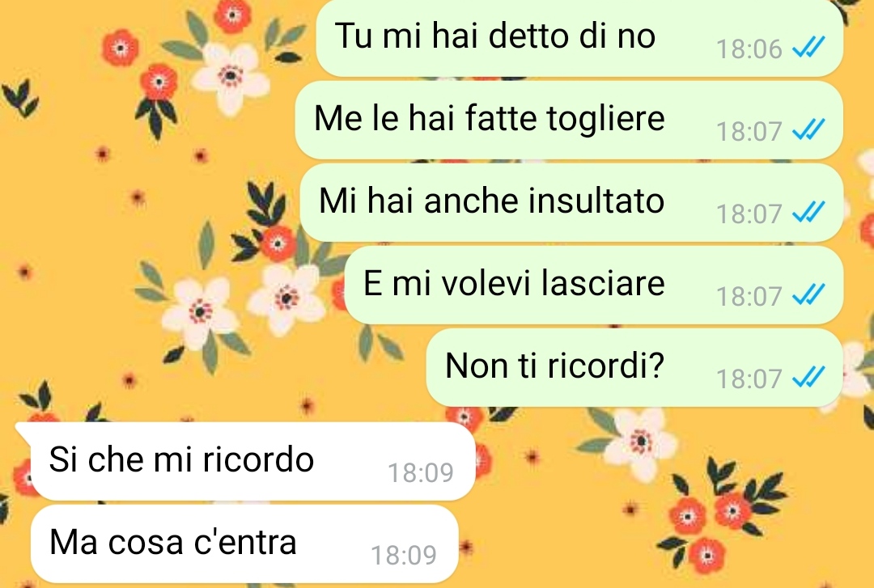The image size is (874, 588).
Task: Tap the 18:06 timestamp on the first message
Action: (749, 49)
